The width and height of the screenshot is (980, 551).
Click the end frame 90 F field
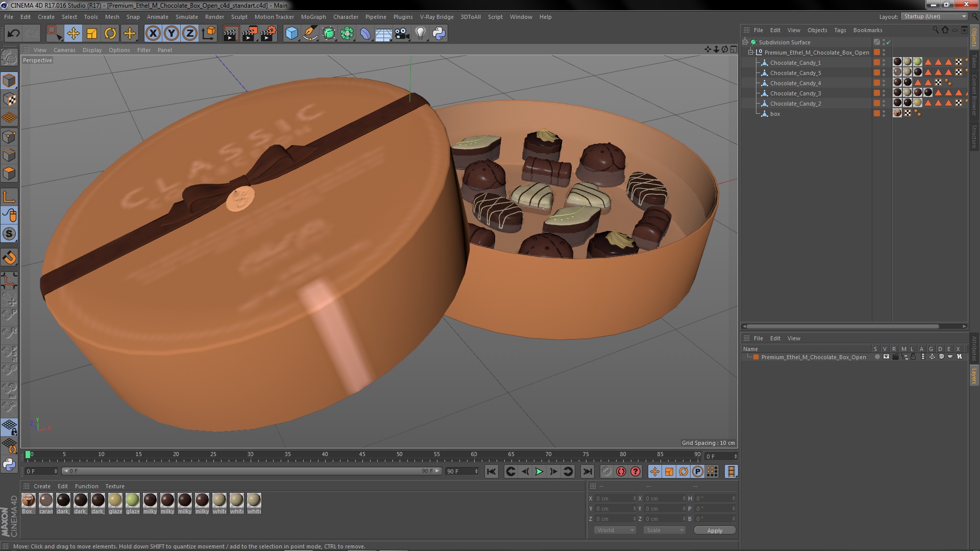point(462,471)
